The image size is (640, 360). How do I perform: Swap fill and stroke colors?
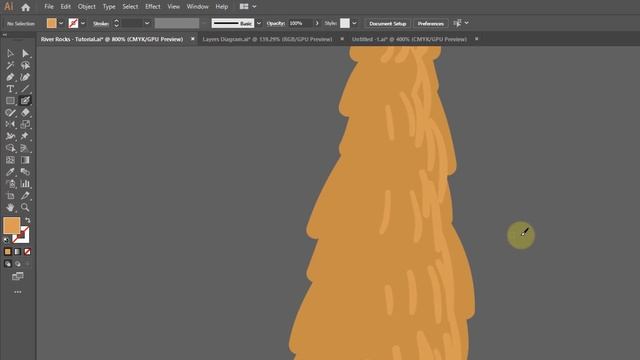coord(28,220)
